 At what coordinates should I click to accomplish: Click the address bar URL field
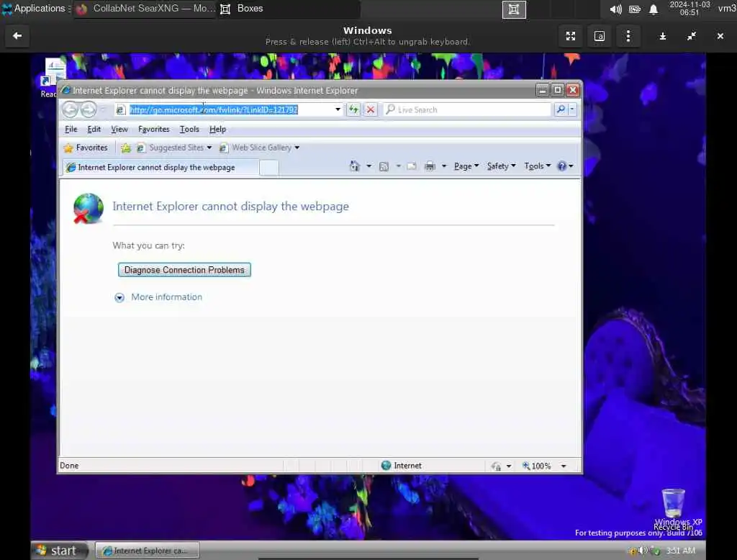point(229,109)
